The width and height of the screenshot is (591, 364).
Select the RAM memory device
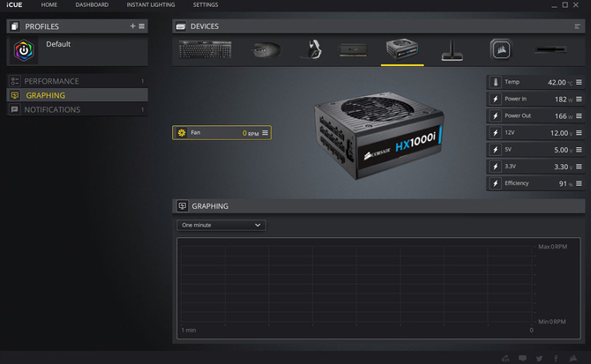pos(353,49)
